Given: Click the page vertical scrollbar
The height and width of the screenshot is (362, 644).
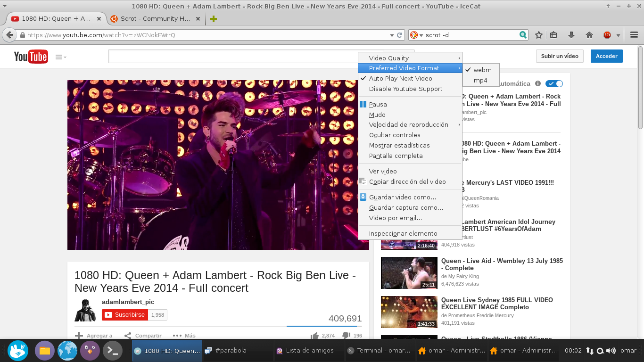Looking at the screenshot, I should click(x=640, y=87).
